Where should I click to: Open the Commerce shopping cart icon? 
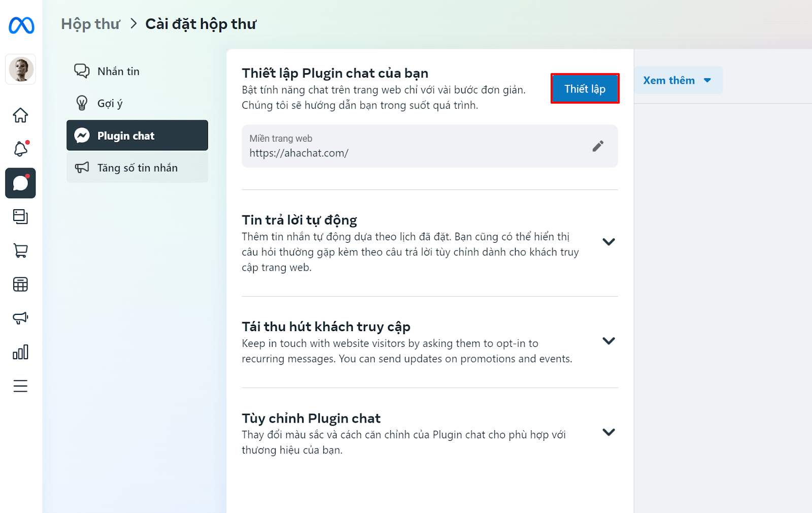pyautogui.click(x=20, y=250)
